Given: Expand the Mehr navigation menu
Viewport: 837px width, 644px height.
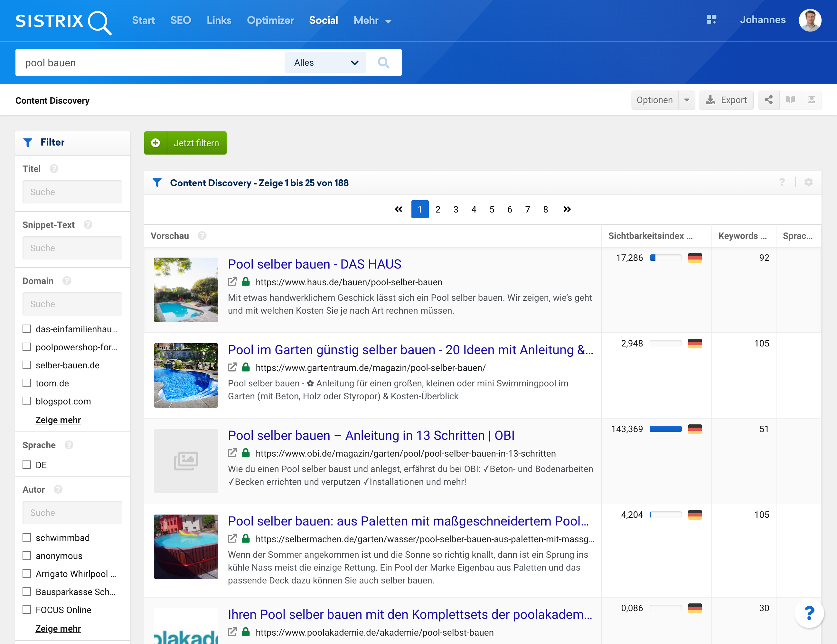Looking at the screenshot, I should [x=372, y=20].
